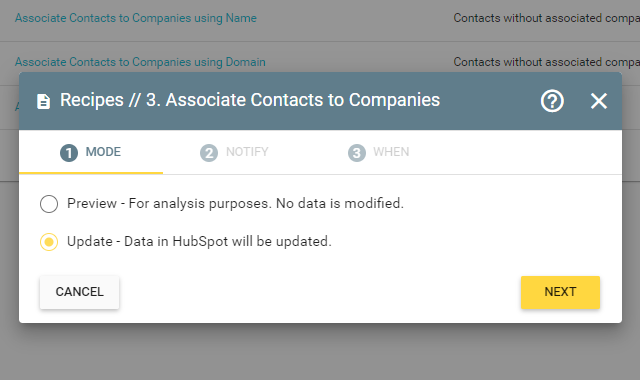
Task: Open Associate Contacts to Companies using Name
Action: (x=136, y=18)
